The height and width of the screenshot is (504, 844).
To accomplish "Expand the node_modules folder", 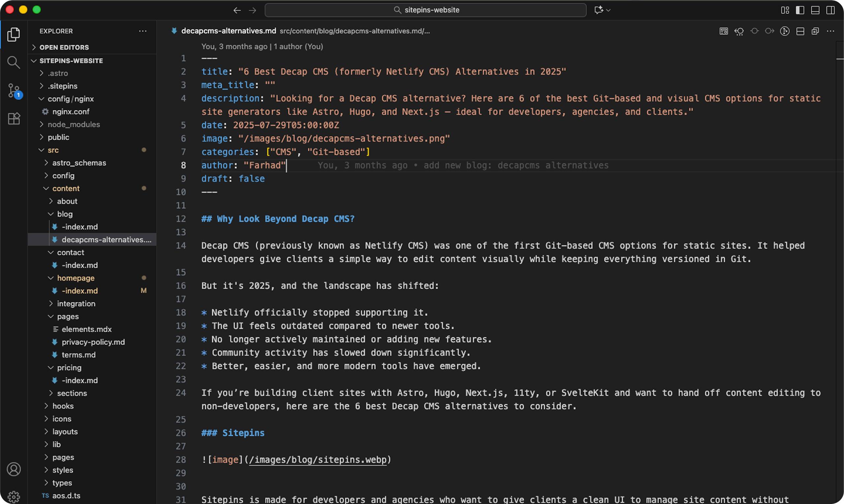I will coord(74,124).
